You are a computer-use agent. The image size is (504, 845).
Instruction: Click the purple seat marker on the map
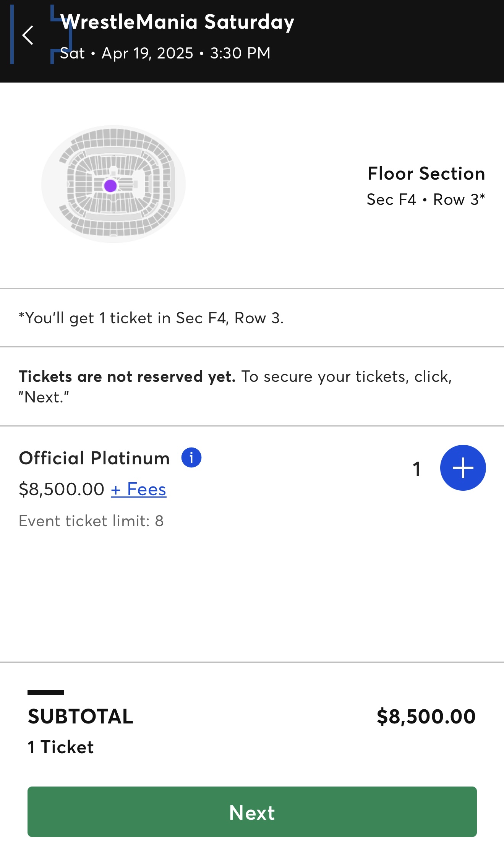[110, 186]
